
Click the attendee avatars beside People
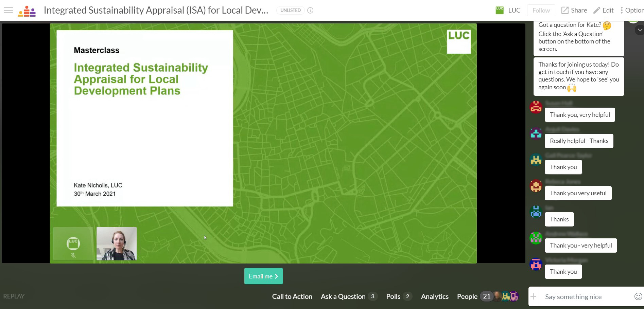coord(506,296)
